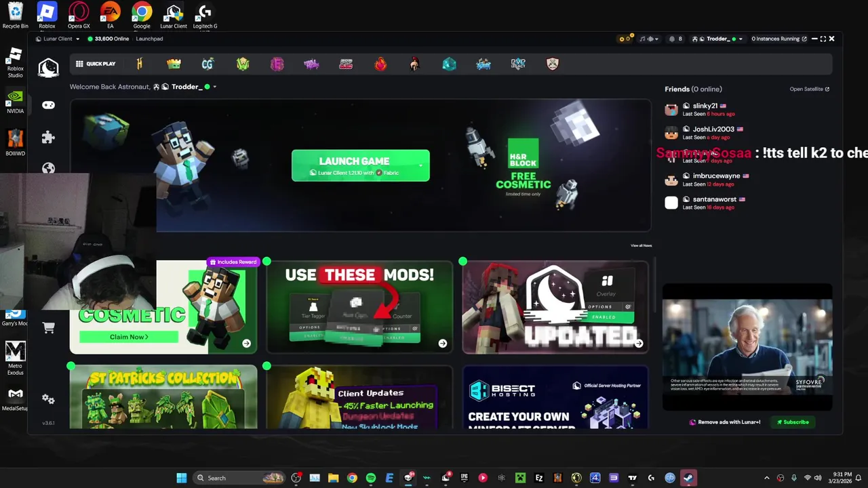The width and height of the screenshot is (868, 488).
Task: Open the taskbar clock and date
Action: coord(842,478)
